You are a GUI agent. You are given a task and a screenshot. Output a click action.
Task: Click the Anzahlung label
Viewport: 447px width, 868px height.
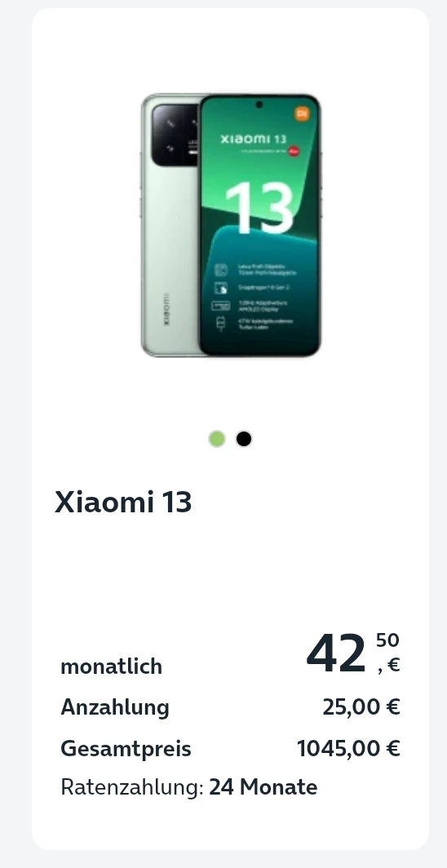[115, 707]
